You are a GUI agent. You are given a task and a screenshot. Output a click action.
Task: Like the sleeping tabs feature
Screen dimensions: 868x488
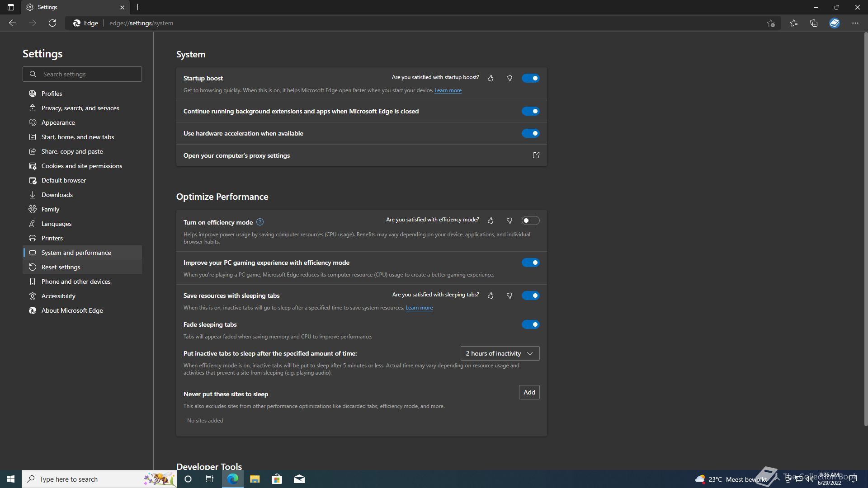pyautogui.click(x=491, y=296)
